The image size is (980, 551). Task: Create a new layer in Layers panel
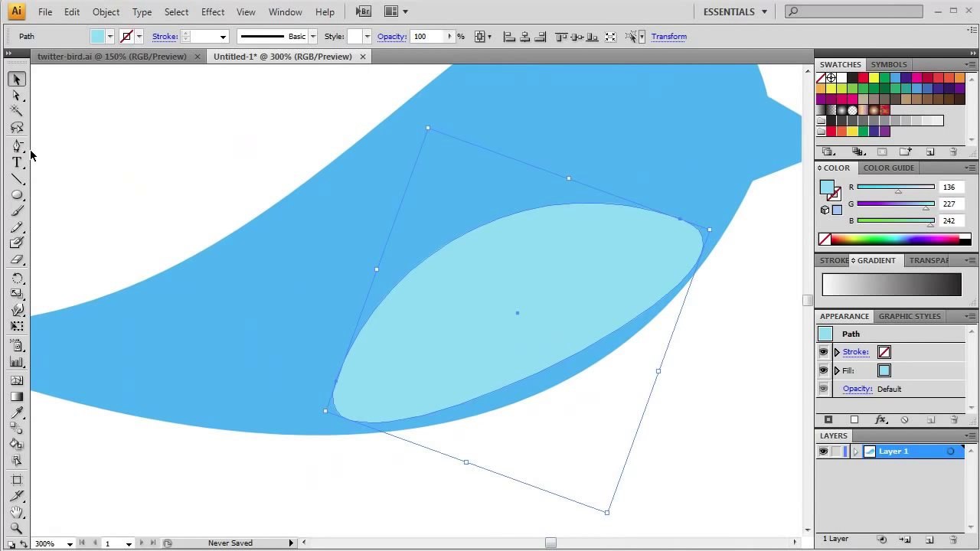(x=929, y=540)
